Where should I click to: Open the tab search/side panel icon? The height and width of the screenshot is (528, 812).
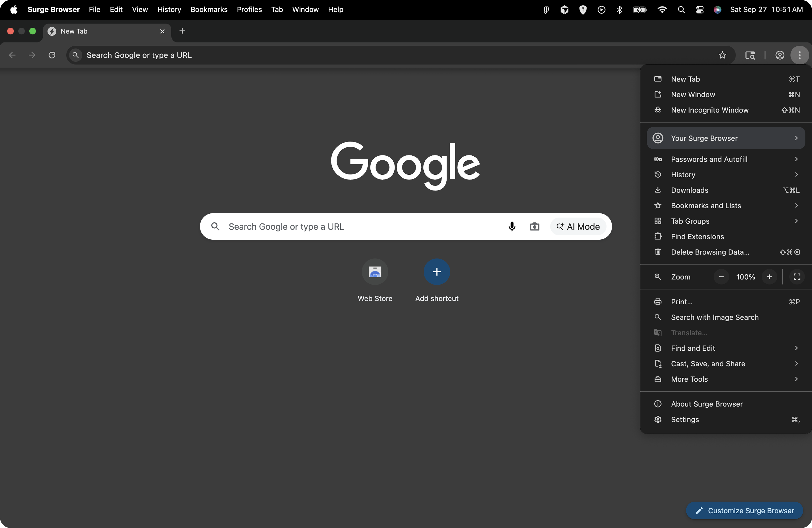(x=750, y=55)
